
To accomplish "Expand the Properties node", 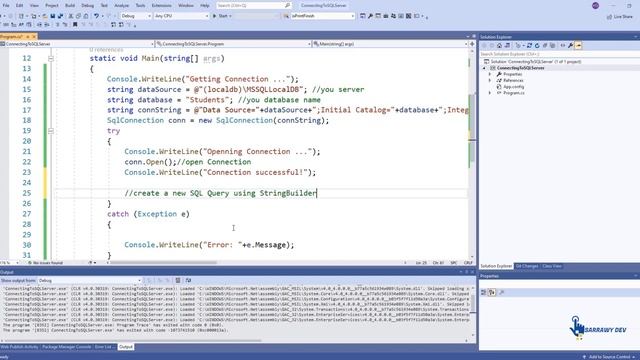I will (490, 74).
